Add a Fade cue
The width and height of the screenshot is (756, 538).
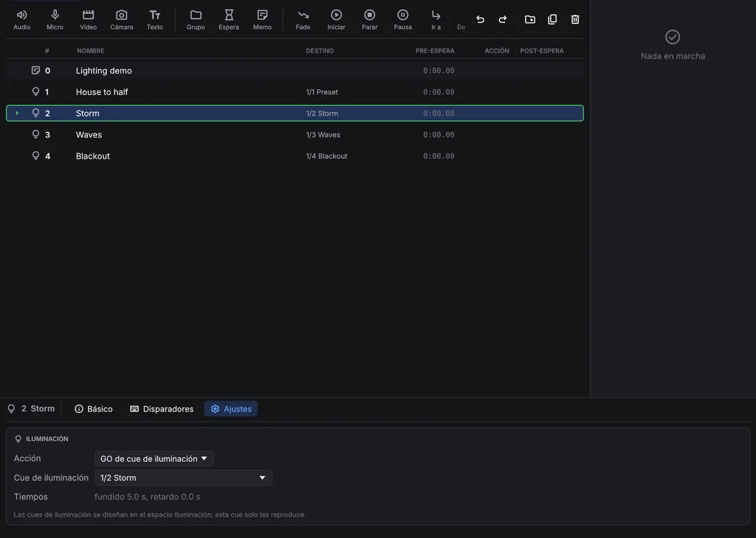[303, 20]
